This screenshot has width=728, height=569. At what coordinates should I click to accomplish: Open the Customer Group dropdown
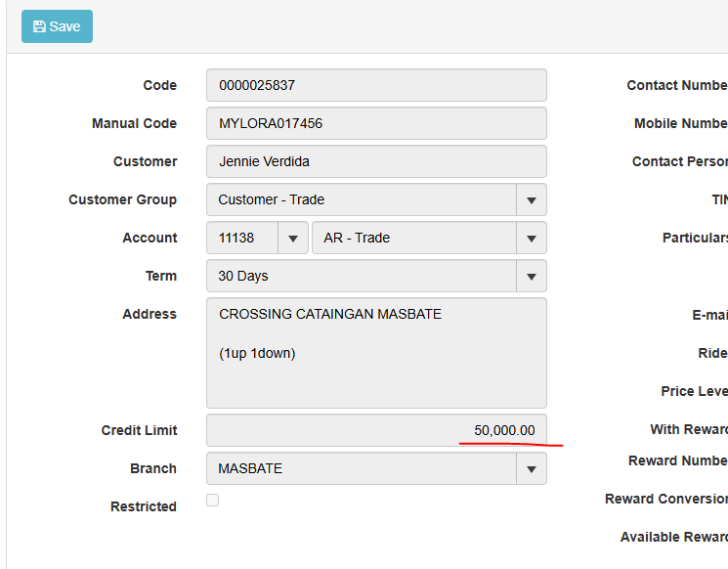click(x=531, y=199)
